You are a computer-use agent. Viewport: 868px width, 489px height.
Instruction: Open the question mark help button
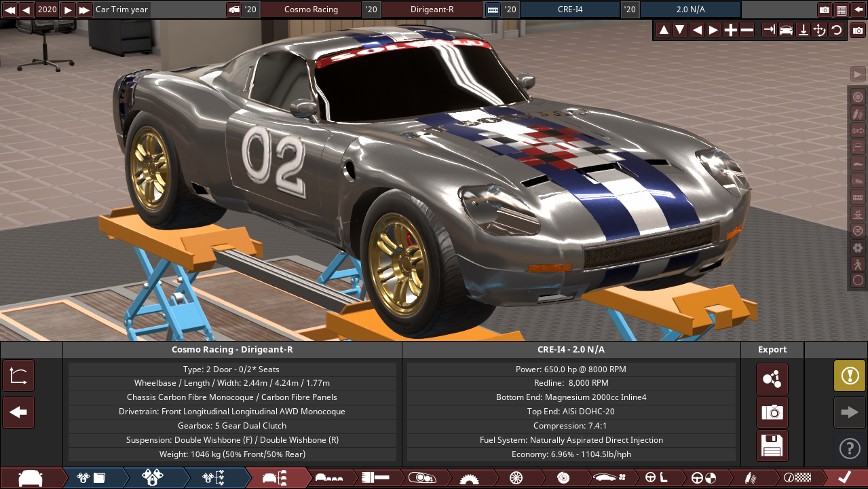coord(850,448)
